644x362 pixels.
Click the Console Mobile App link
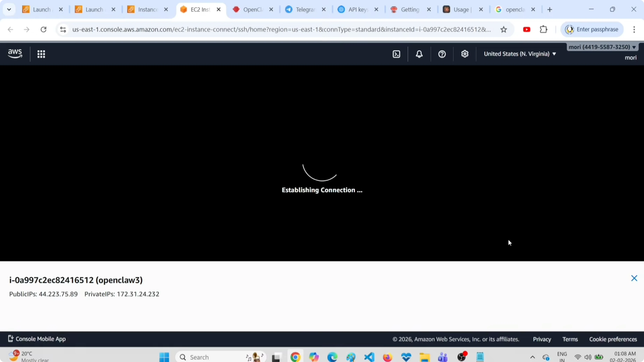(37, 339)
